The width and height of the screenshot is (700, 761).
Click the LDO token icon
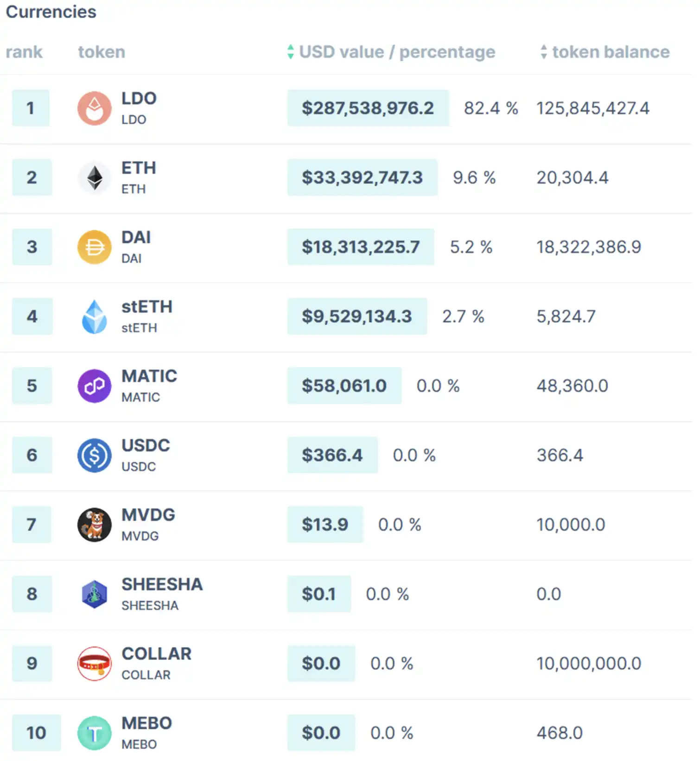(94, 108)
